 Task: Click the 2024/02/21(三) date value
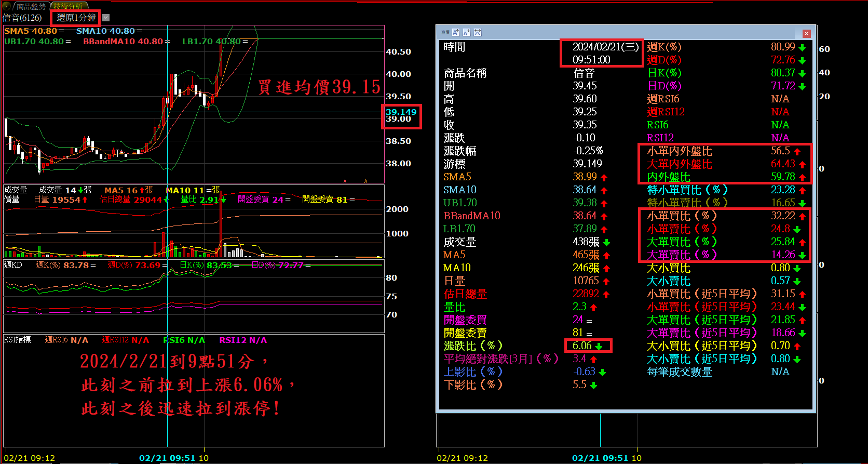point(605,47)
